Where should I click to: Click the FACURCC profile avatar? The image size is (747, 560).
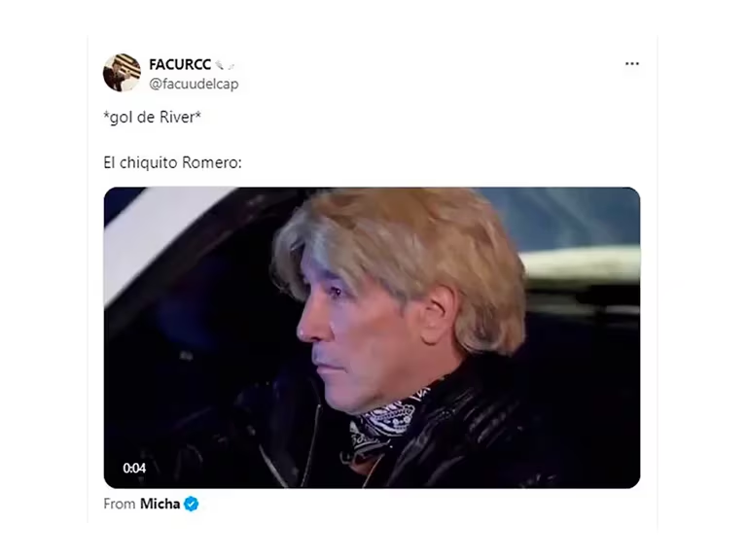pos(122,72)
